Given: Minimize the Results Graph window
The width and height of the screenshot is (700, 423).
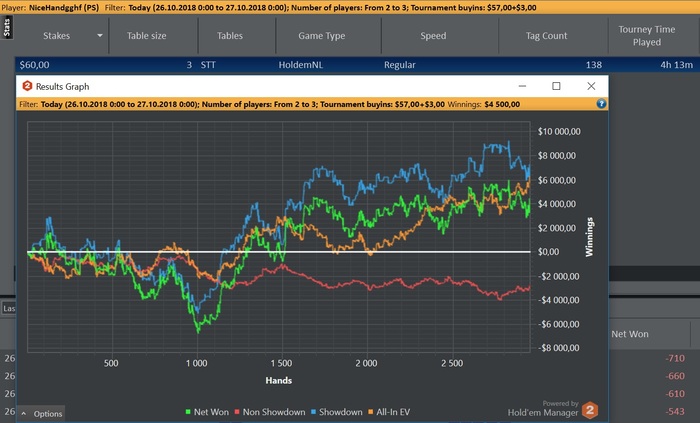Looking at the screenshot, I should pyautogui.click(x=522, y=86).
